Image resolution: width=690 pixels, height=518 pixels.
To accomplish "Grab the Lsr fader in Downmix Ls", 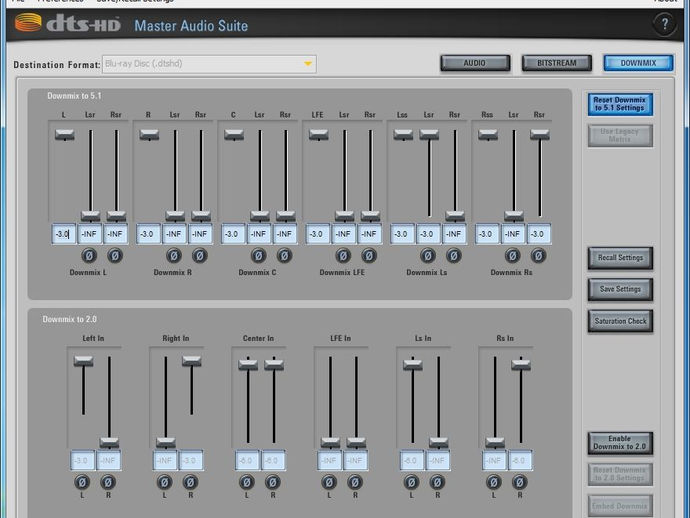I will tap(429, 135).
